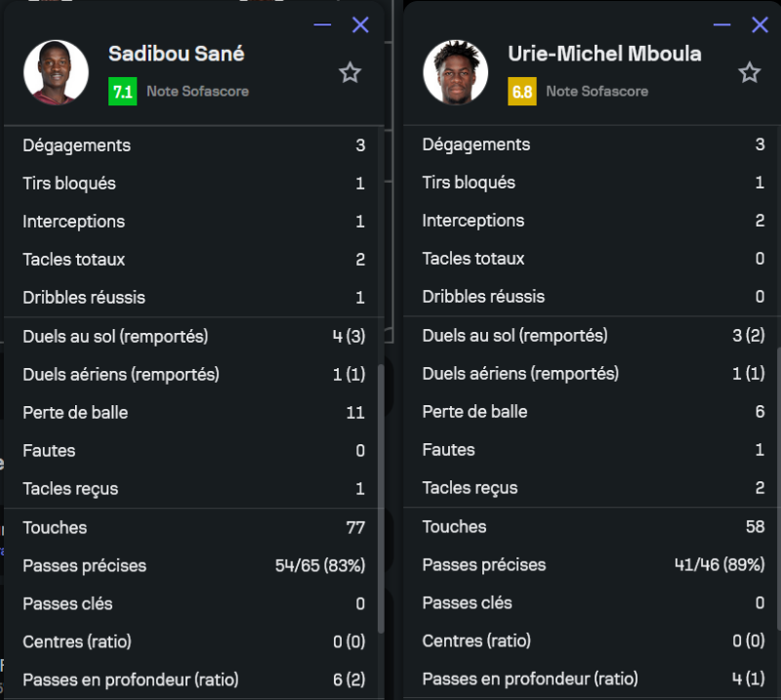Click Note Sofascore label under Mboula
The image size is (781, 700).
tap(596, 92)
